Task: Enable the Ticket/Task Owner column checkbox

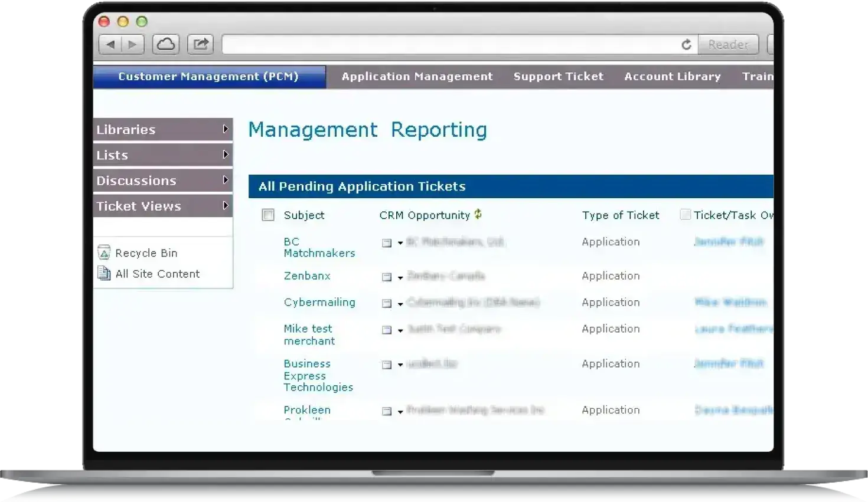Action: tap(685, 215)
